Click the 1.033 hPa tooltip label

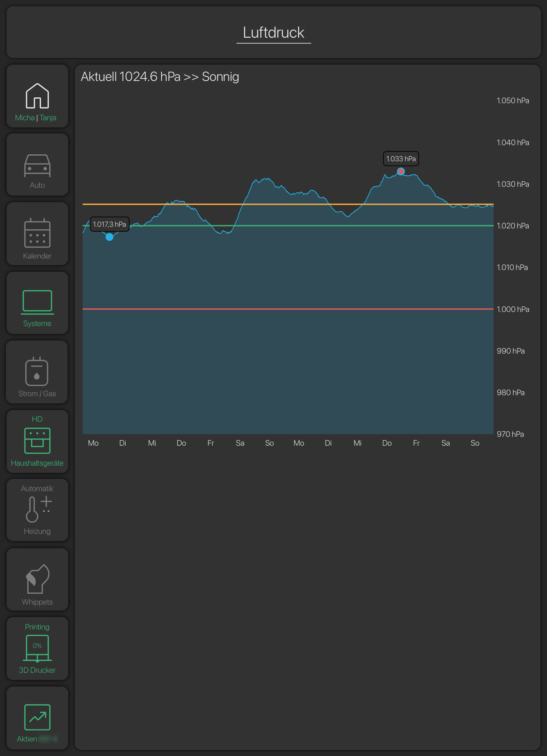tap(401, 159)
